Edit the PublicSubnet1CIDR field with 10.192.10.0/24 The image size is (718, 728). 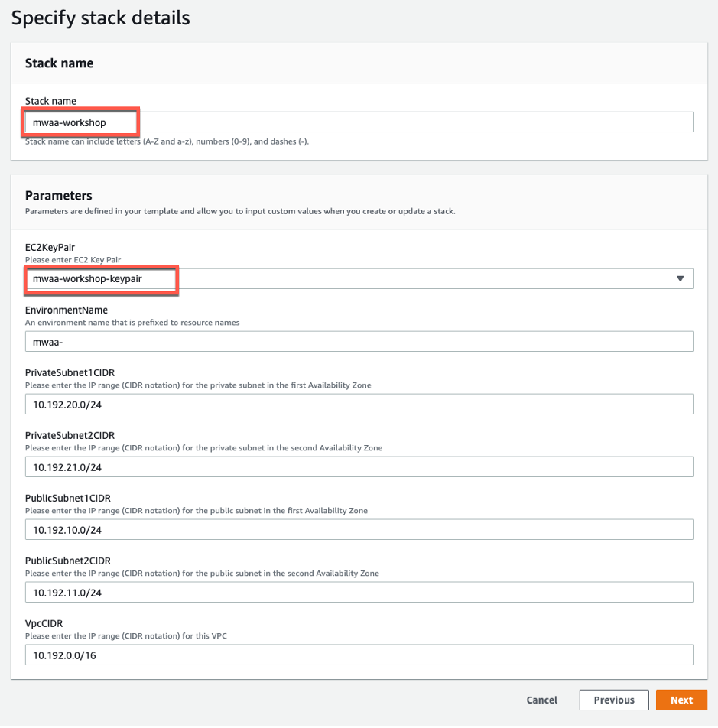[x=358, y=530]
